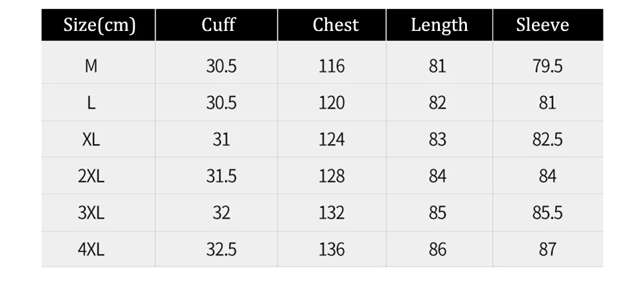Click the L size row label
The width and height of the screenshot is (644, 286).
[91, 102]
